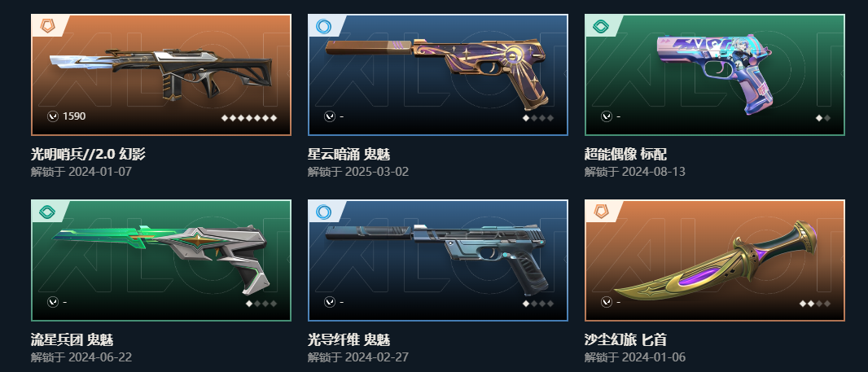
Task: Click the blue tier icon on 星云暗涌 鬼魅 card
Action: click(324, 25)
